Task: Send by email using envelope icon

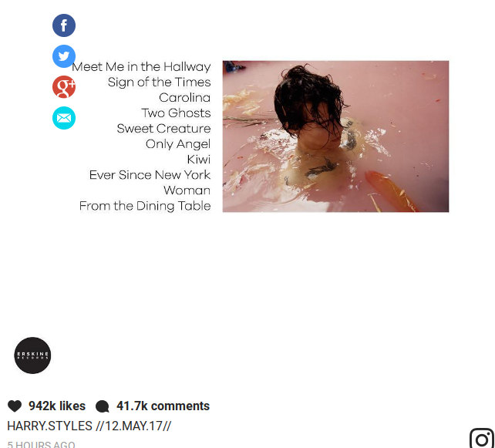Action: coord(64,118)
